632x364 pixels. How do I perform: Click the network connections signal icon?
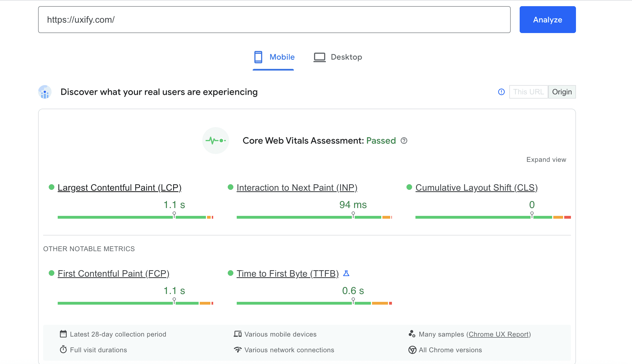coord(237,349)
